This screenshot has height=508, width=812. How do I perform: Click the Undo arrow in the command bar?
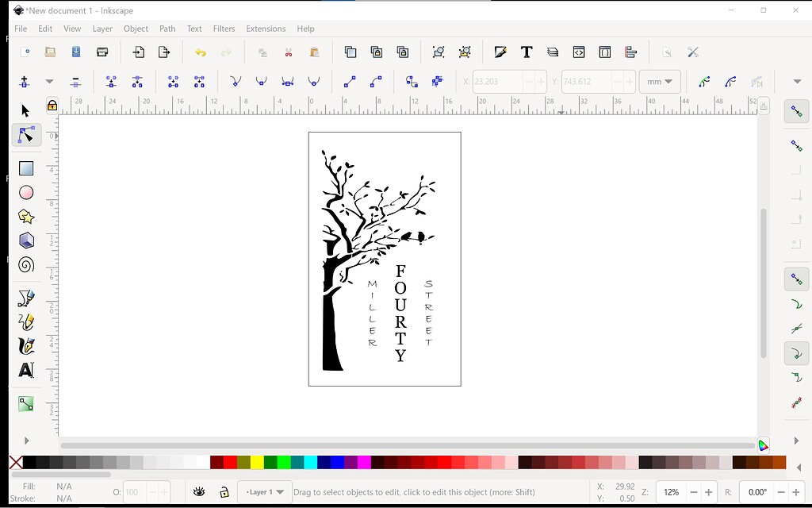201,52
